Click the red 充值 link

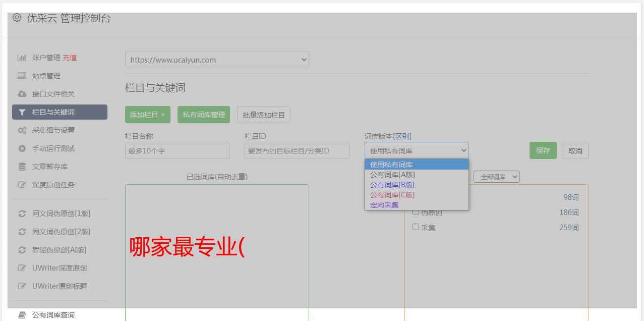coord(70,58)
